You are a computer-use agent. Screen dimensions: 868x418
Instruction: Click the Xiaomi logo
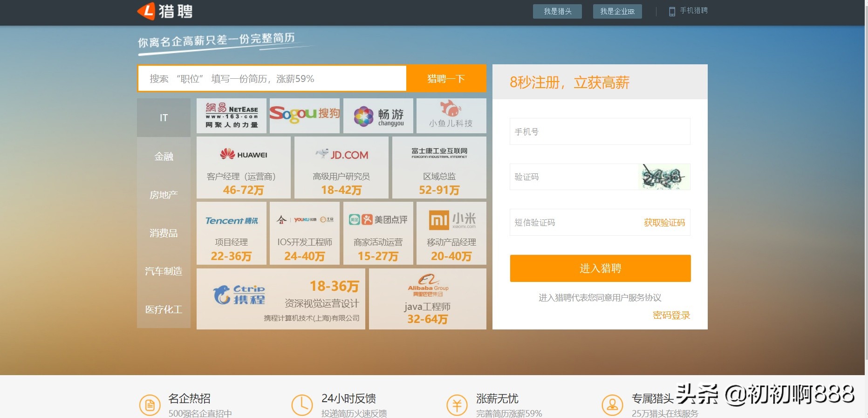pyautogui.click(x=452, y=220)
